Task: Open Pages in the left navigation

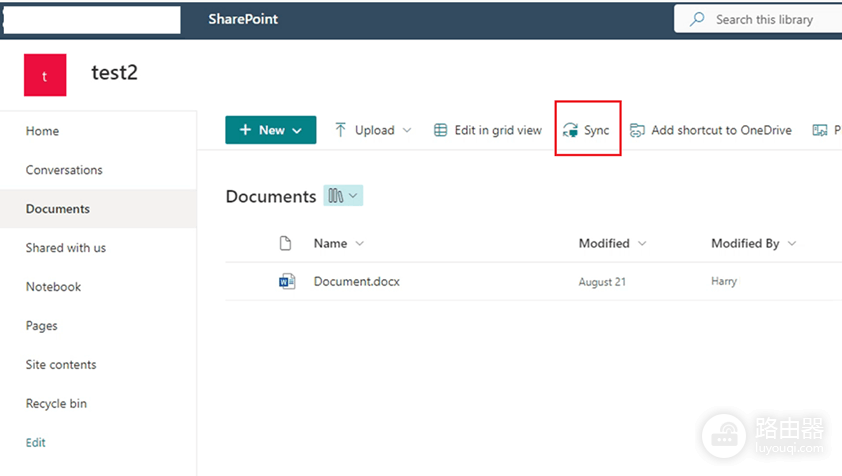Action: [41, 326]
